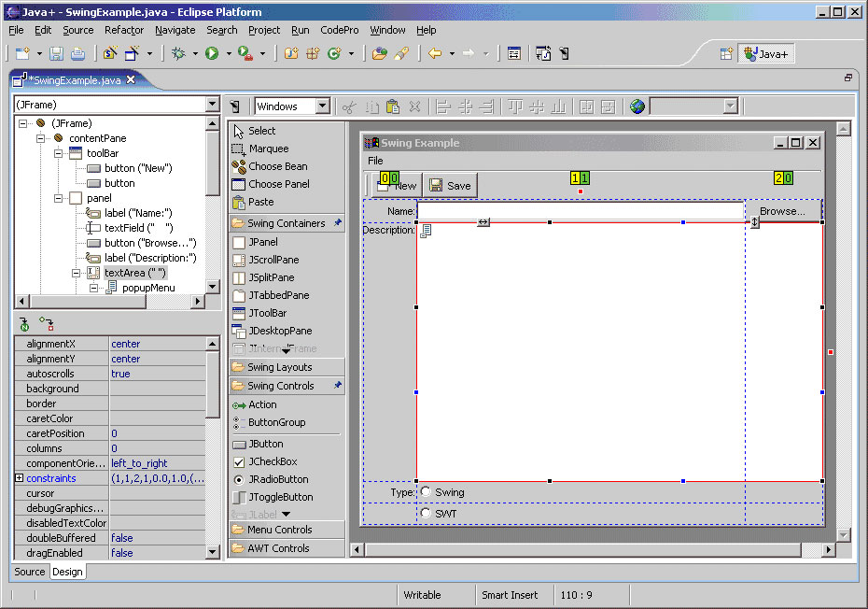This screenshot has width=868, height=609.
Task: Select JSplitPane from palette
Action: [263, 277]
